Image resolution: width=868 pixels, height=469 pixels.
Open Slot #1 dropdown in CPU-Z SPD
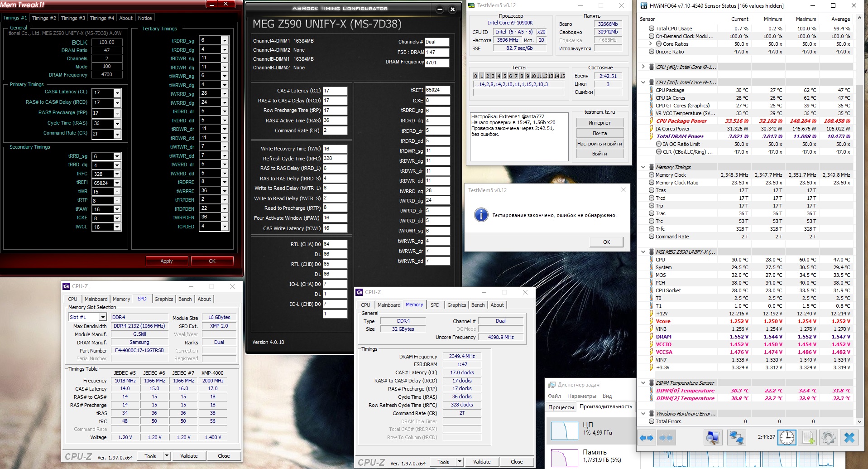click(103, 317)
